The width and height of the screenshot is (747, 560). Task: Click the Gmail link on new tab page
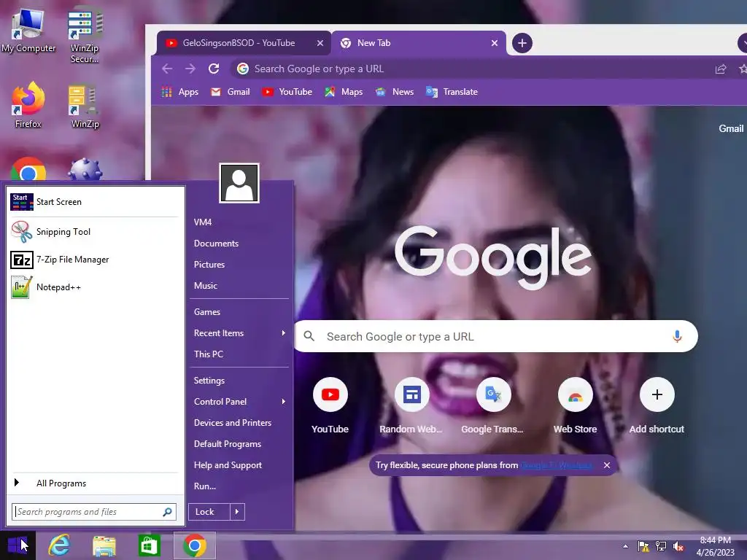click(731, 128)
